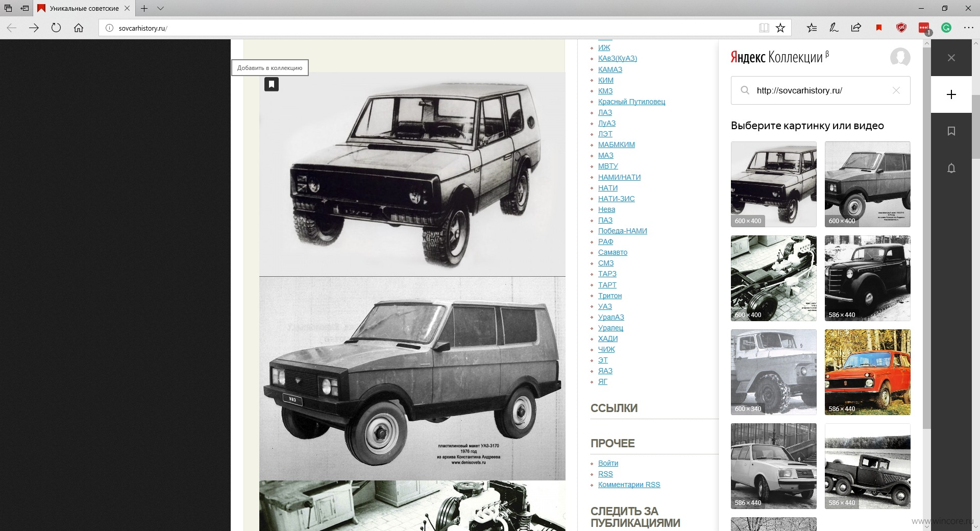Open the browser Settings and more menu

pyautogui.click(x=969, y=28)
